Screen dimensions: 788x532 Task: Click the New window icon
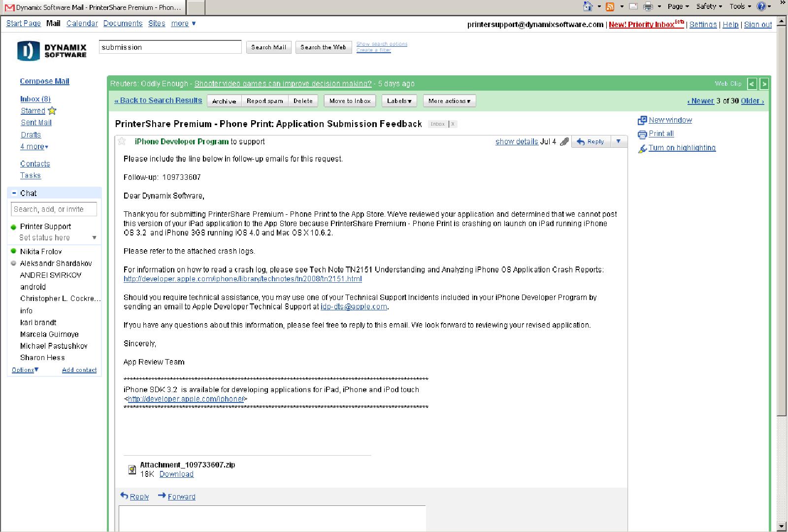[x=642, y=120]
